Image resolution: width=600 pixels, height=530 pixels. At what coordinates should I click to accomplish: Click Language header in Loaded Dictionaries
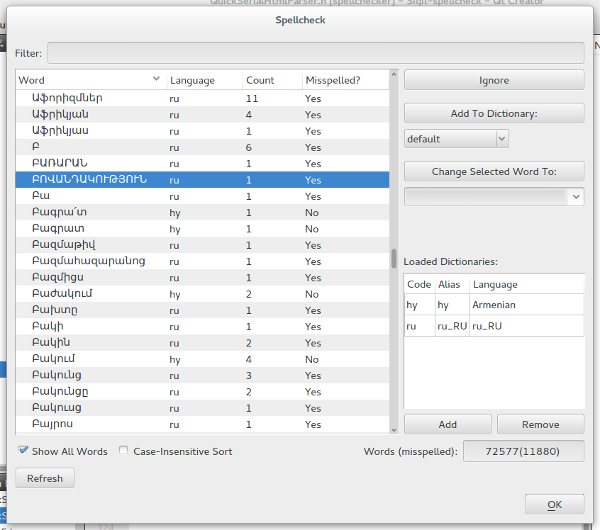(527, 284)
